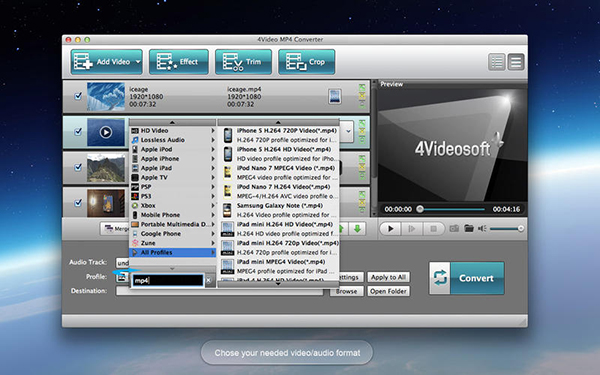Expand the Zune submenu arrow
Screen dimensions: 600x375
coord(213,243)
